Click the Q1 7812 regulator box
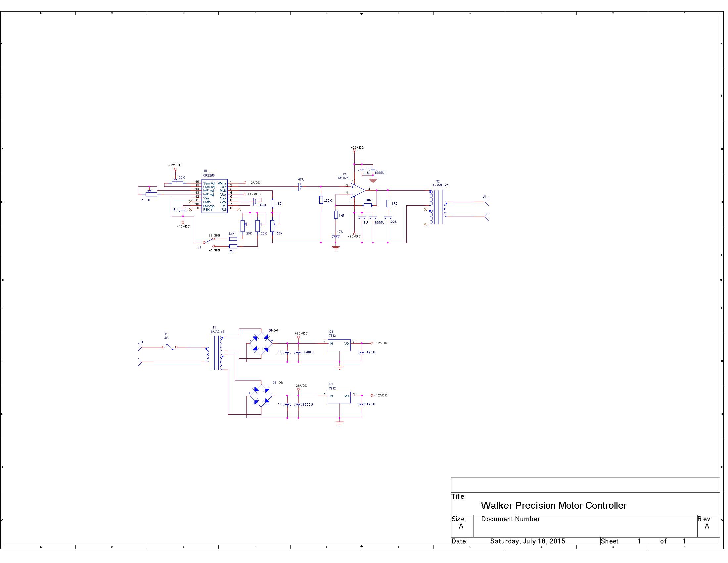This screenshot has width=728, height=563. pyautogui.click(x=339, y=345)
